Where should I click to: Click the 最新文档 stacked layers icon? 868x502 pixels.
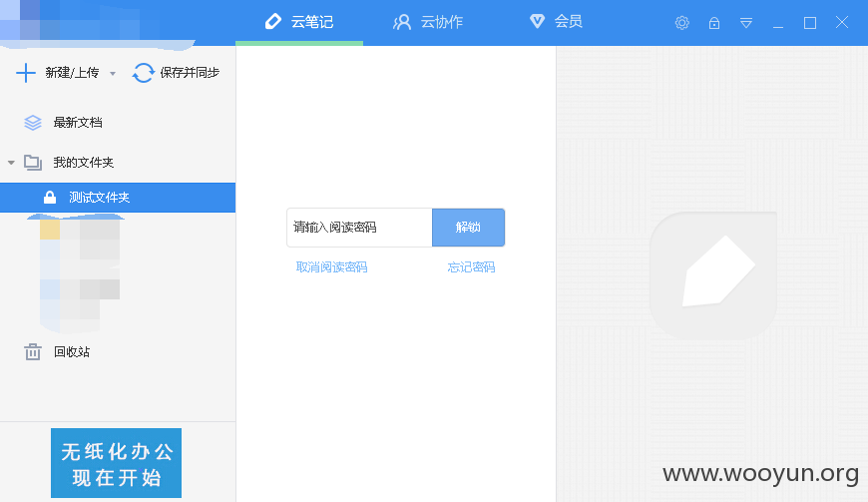coord(33,123)
